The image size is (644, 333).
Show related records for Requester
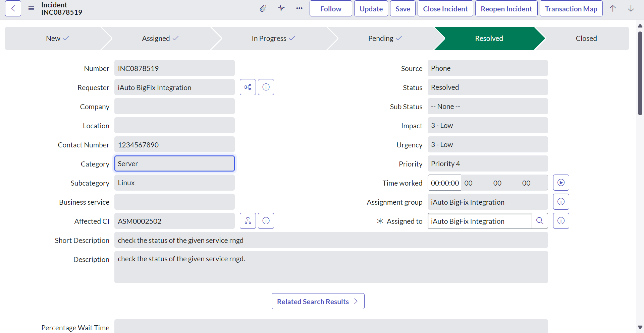click(x=248, y=87)
